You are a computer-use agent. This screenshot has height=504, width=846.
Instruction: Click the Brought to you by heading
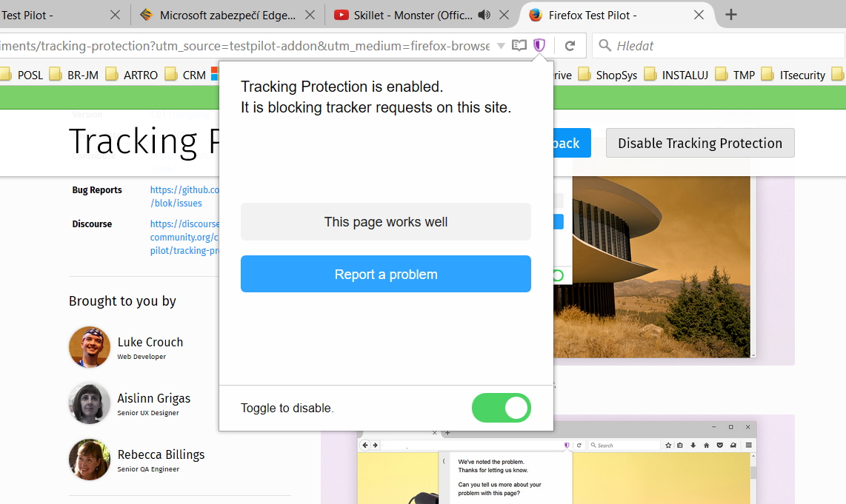pos(122,300)
